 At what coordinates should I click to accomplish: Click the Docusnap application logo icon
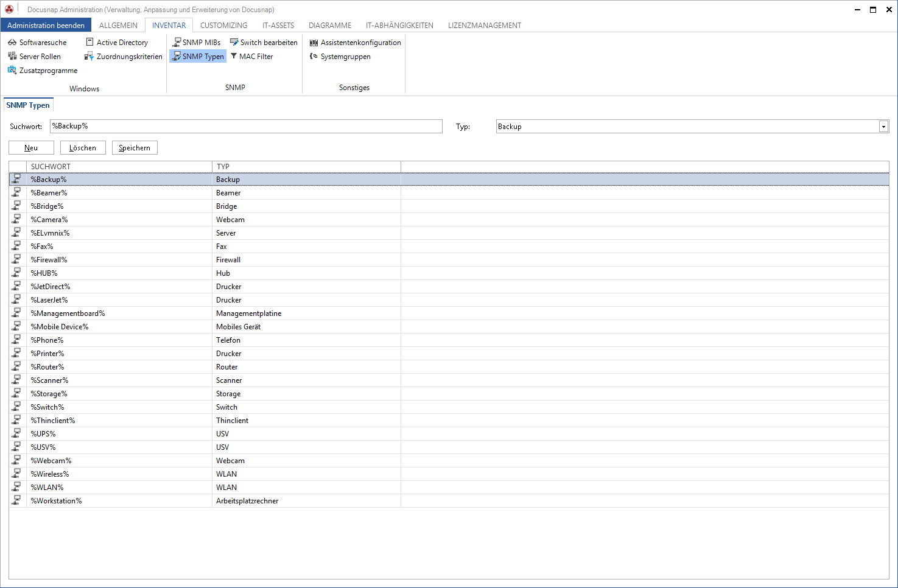click(x=9, y=9)
